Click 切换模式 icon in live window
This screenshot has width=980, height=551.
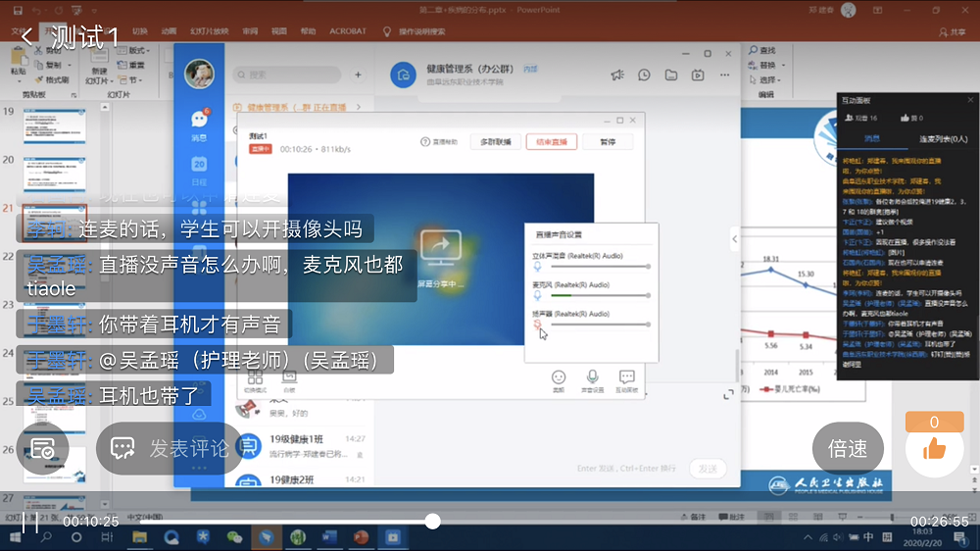(255, 380)
